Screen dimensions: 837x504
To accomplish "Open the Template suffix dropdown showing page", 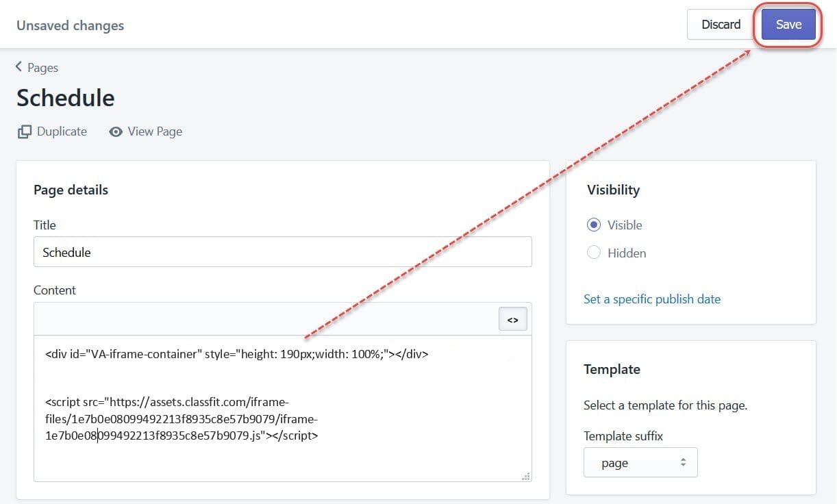I will click(x=640, y=463).
